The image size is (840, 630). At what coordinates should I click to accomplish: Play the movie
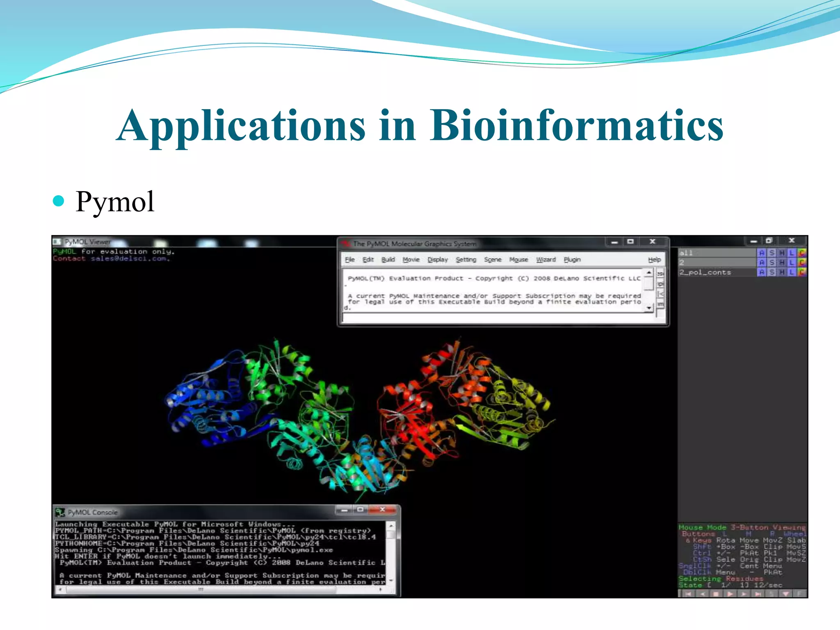click(x=730, y=593)
